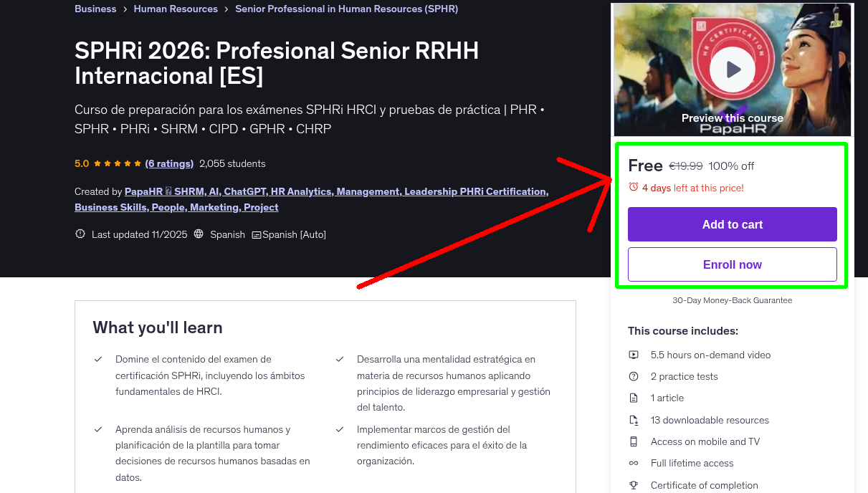Click the Enroll now button
The width and height of the screenshot is (868, 493).
tap(732, 264)
